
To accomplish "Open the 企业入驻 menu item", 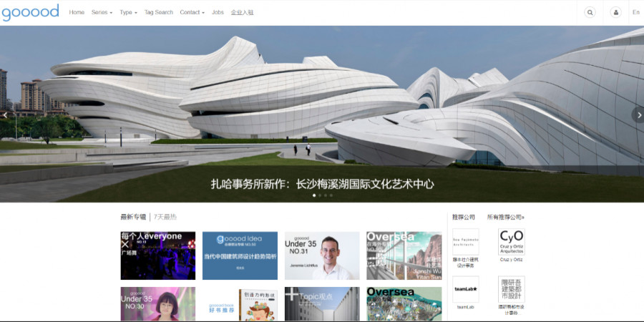I will pyautogui.click(x=243, y=12).
